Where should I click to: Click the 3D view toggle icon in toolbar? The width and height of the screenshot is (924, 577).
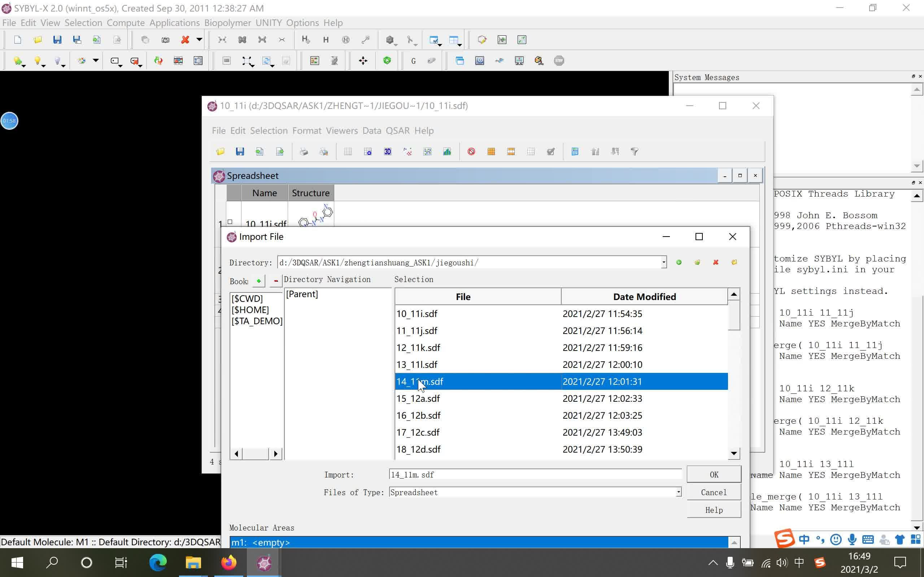pos(387,151)
